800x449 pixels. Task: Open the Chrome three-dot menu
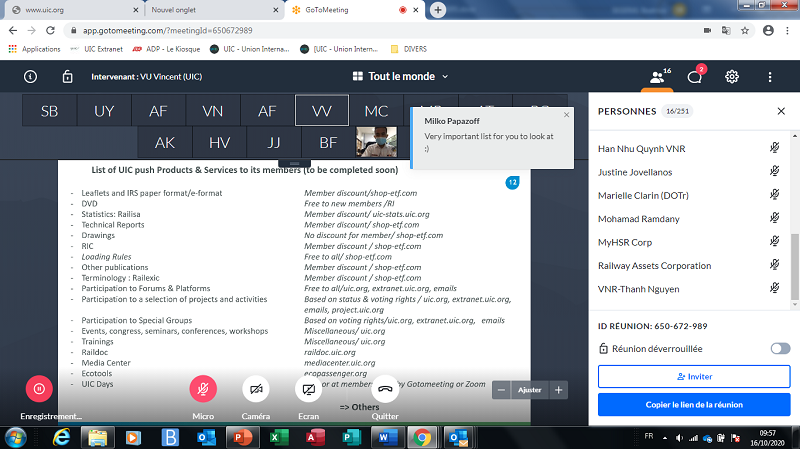787,31
